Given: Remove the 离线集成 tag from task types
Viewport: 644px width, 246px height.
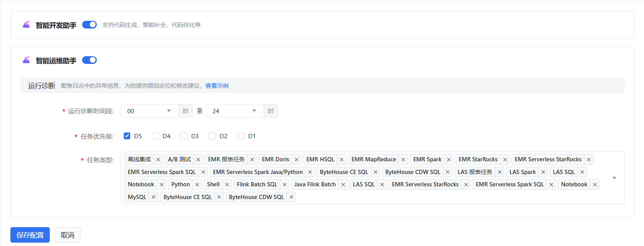Looking at the screenshot, I should click(158, 159).
